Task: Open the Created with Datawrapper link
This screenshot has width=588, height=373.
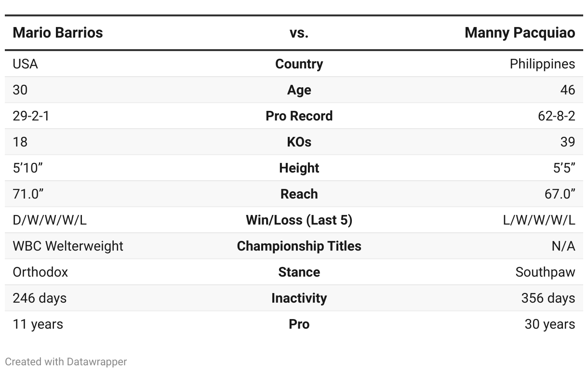Action: [66, 361]
